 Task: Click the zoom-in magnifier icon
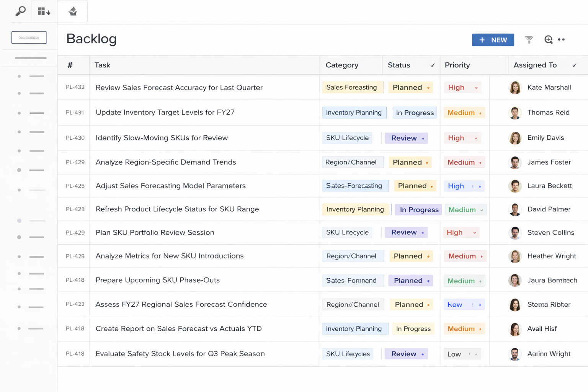coord(548,40)
